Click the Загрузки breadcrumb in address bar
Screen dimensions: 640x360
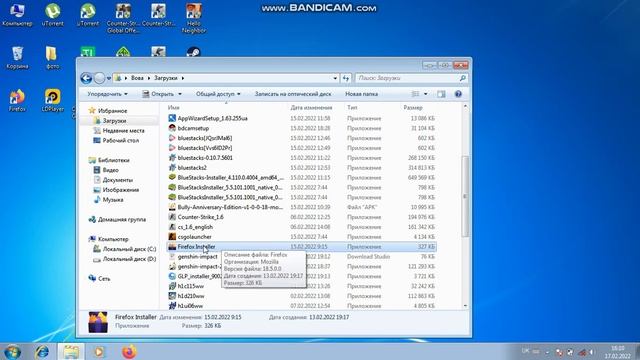[166, 78]
